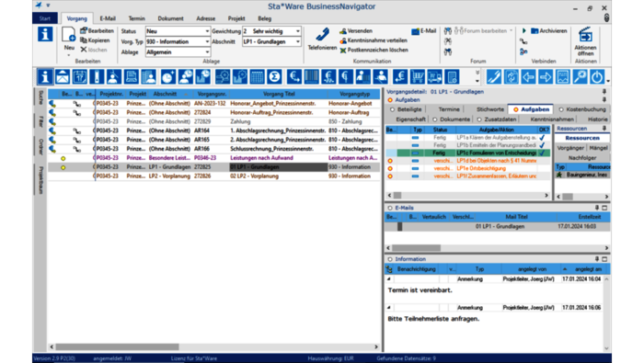Open the calendar 17 toolbar icon
The height and width of the screenshot is (363, 644).
(80, 76)
